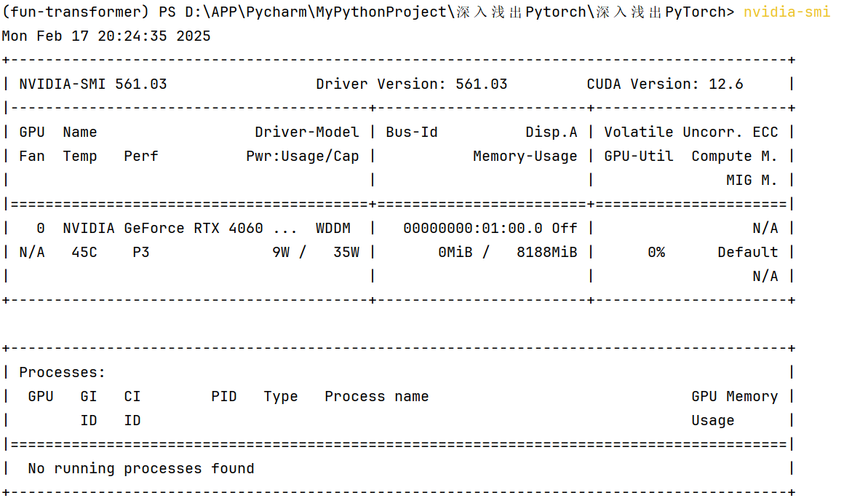868x498 pixels.
Task: Click the WDDM driver model value
Action: 333,229
